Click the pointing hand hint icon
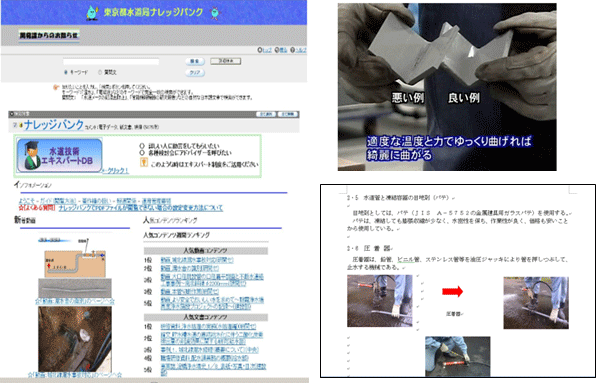The width and height of the screenshot is (596, 383). pos(56,88)
